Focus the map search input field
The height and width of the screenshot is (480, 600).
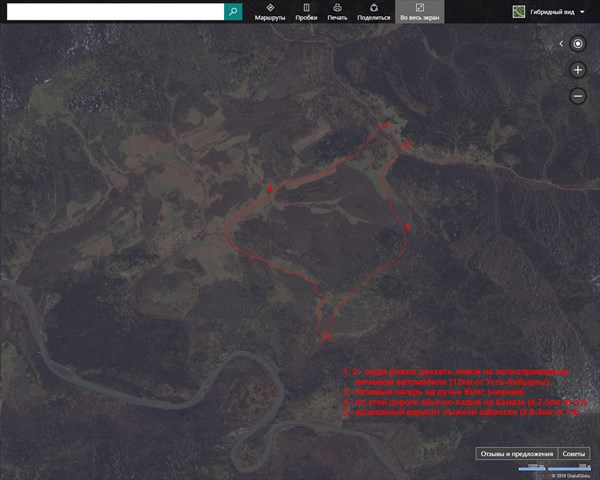tap(115, 12)
